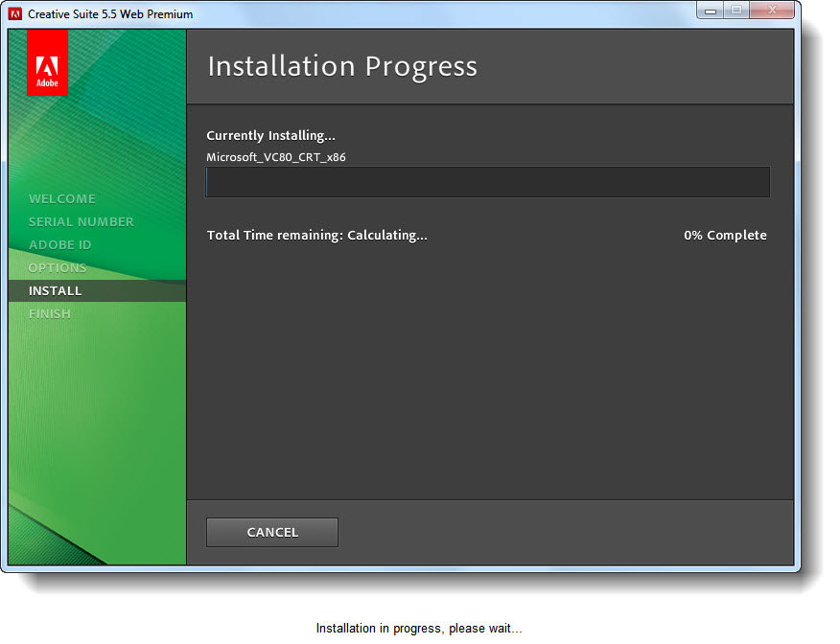Click the maximize button in title bar
This screenshot has height=644, width=840.
point(736,11)
